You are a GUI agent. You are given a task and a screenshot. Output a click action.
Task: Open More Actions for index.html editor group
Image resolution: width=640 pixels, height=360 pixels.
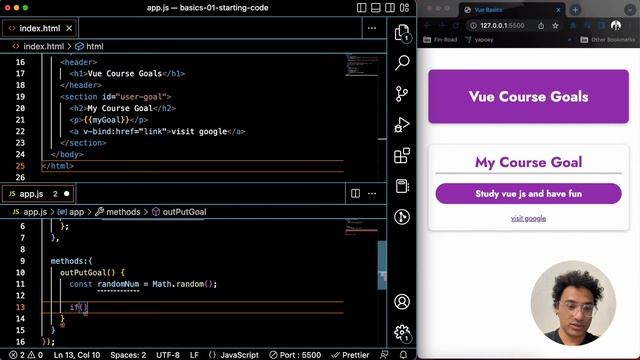point(372,28)
